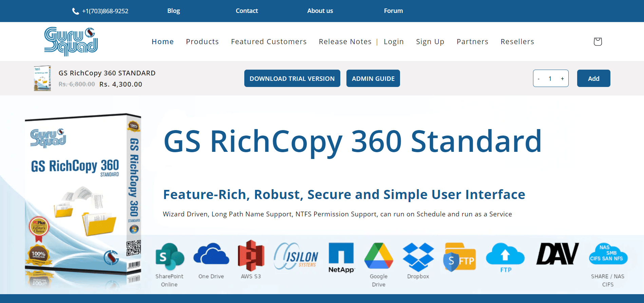
Task: Open the shopping cart icon
Action: (598, 41)
